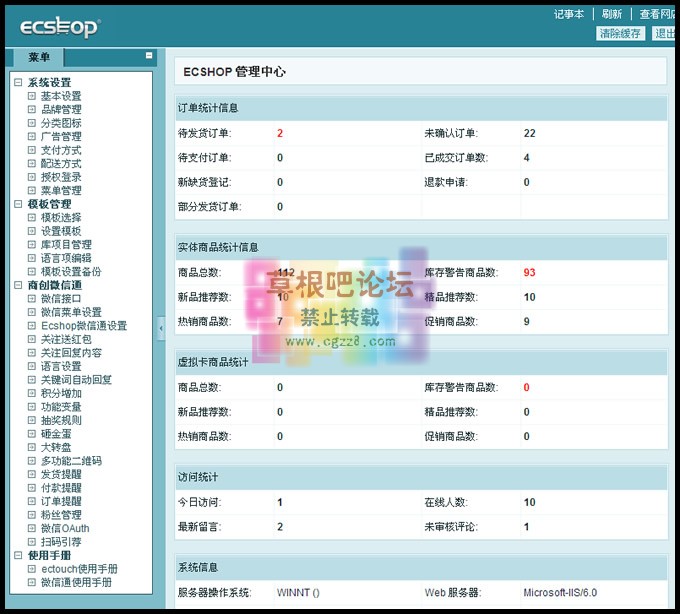Open Ecshop微信通设置 menu item
Image resolution: width=680 pixels, height=614 pixels.
pyautogui.click(x=84, y=326)
